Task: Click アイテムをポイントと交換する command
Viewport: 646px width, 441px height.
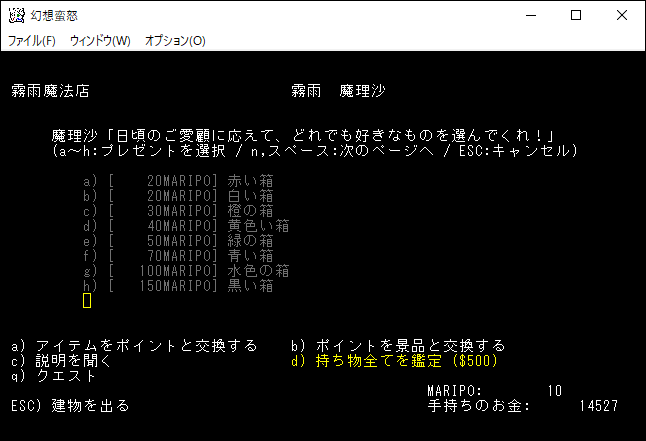Action: pyautogui.click(x=134, y=346)
